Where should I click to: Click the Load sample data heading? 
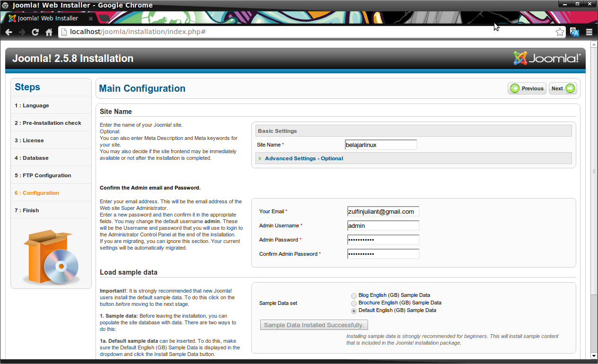click(129, 272)
